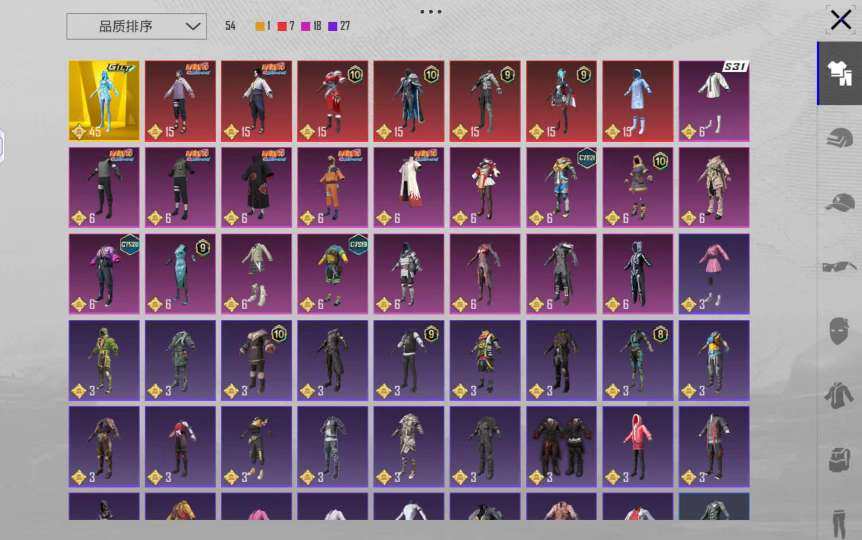This screenshot has width=862, height=540.
Task: Open the baseball cap category icon
Action: click(839, 202)
